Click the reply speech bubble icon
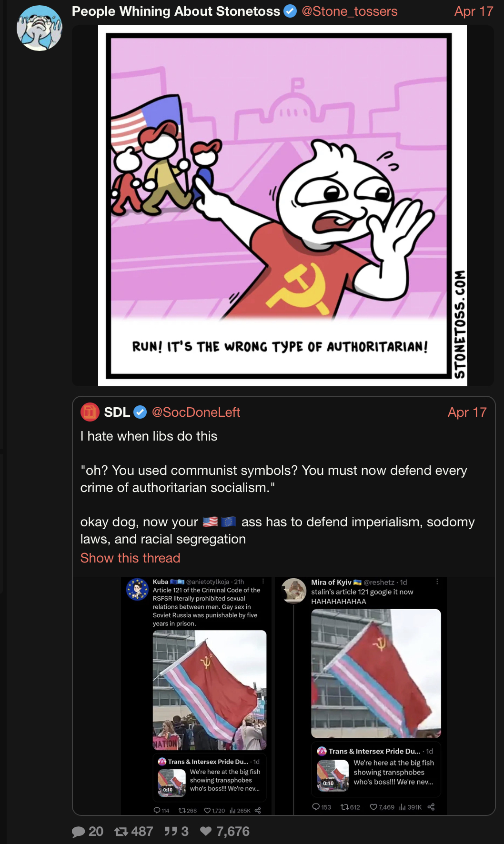 (x=78, y=832)
